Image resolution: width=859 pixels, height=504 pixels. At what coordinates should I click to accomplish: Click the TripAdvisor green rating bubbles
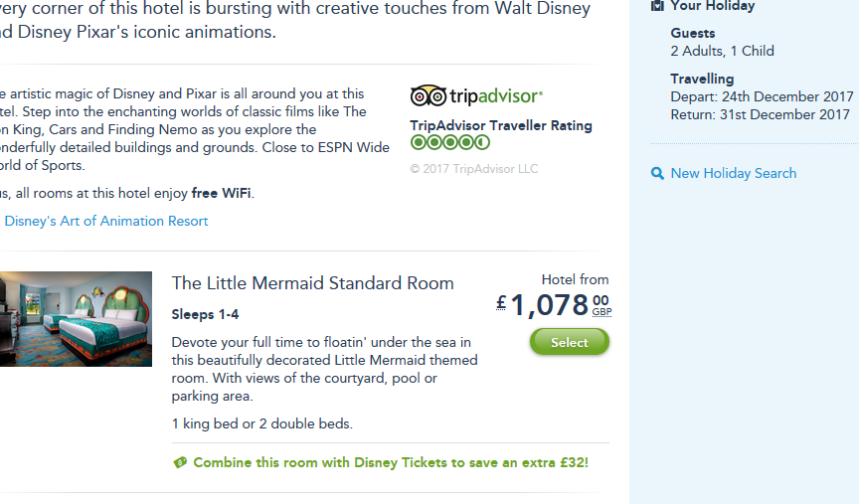[x=449, y=143]
